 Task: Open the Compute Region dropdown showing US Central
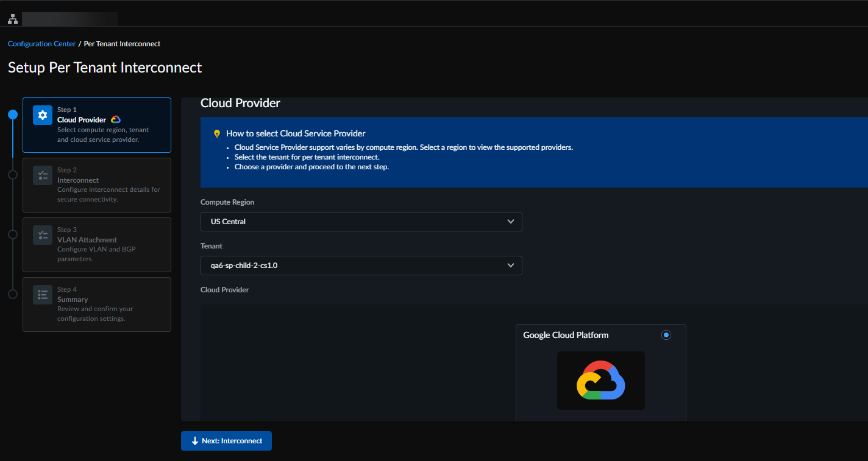coord(361,222)
